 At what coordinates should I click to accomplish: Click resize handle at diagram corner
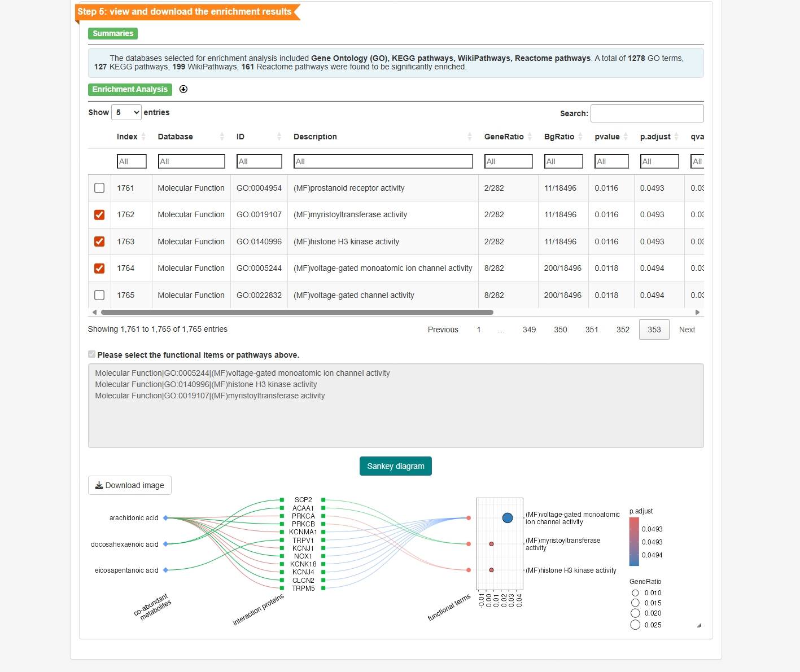[699, 625]
